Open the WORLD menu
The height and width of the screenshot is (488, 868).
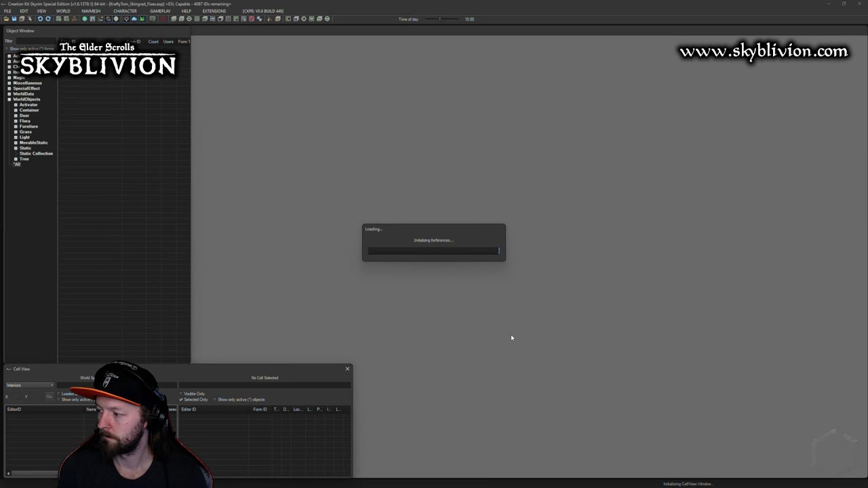pos(63,11)
